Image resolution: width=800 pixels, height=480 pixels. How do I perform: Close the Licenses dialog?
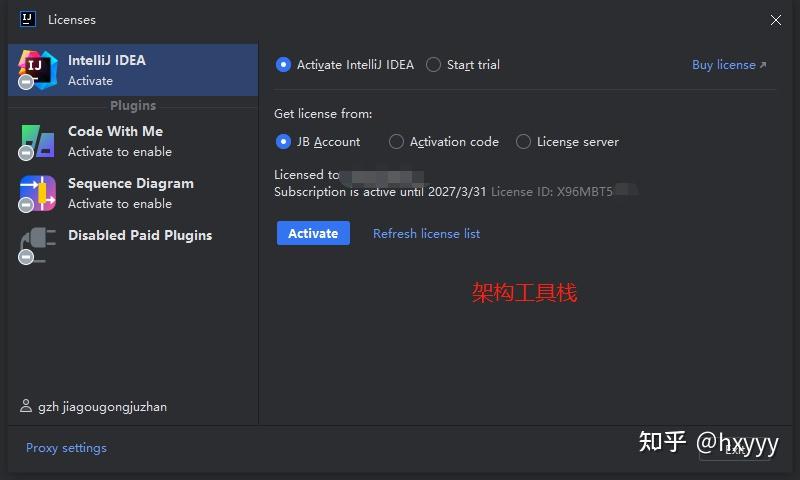point(776,20)
